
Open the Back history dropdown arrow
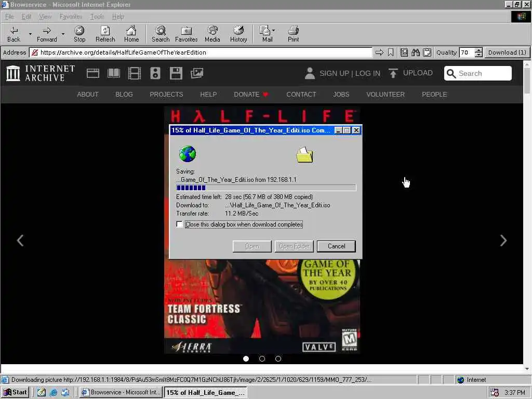30,34
